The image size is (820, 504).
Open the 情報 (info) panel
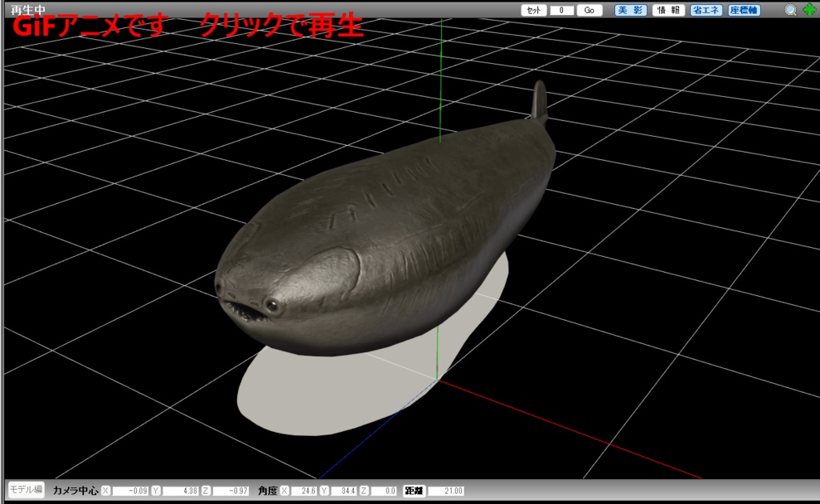coord(667,10)
